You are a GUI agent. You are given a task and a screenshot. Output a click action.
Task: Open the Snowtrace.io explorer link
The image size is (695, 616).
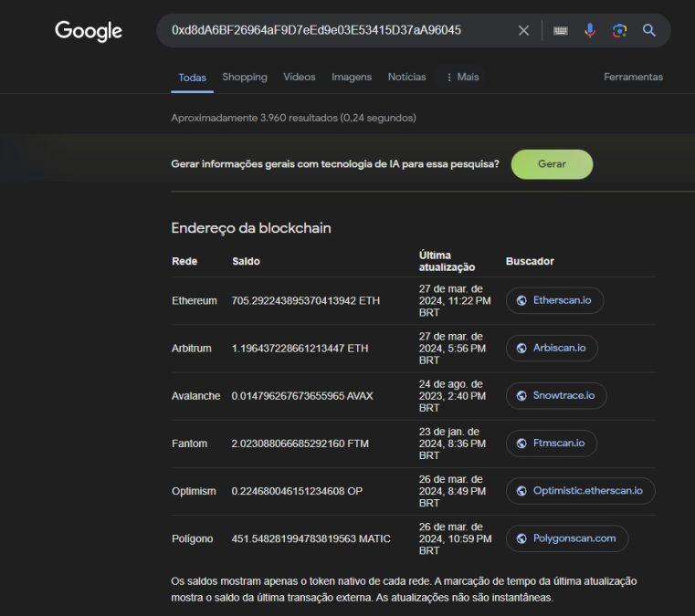pos(556,395)
